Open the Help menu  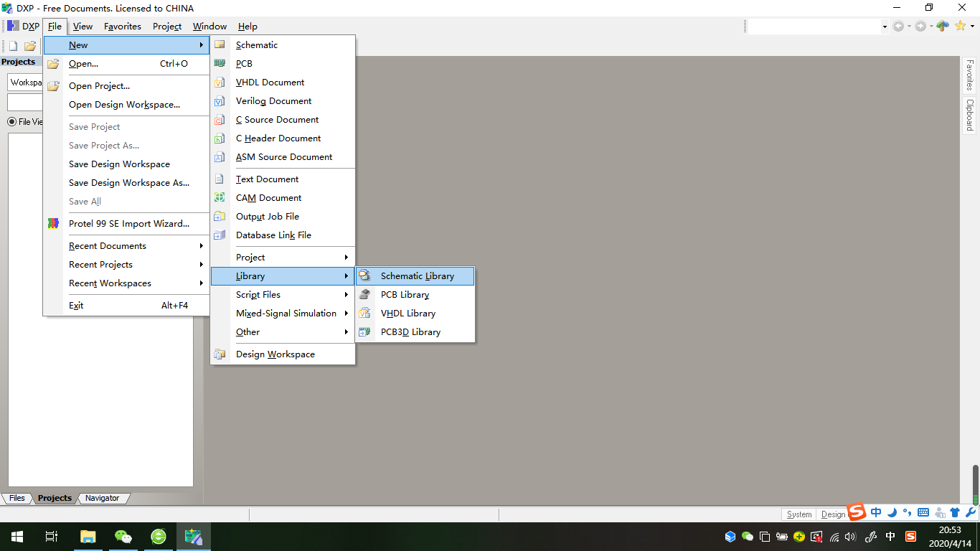248,26
